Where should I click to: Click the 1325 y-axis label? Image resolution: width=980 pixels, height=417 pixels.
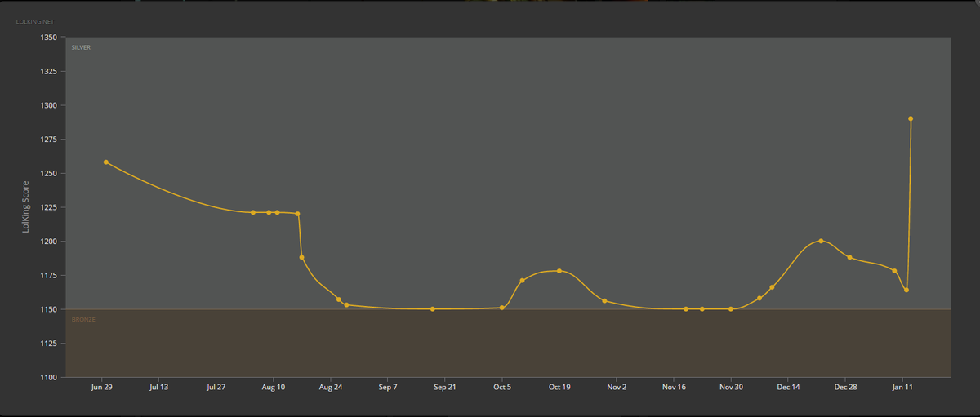(48, 71)
